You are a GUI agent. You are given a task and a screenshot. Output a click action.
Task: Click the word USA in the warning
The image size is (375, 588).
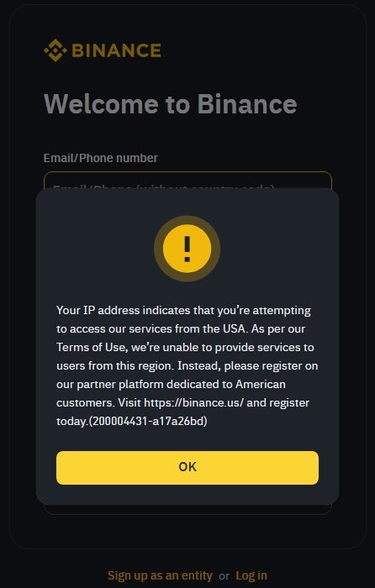(x=234, y=329)
